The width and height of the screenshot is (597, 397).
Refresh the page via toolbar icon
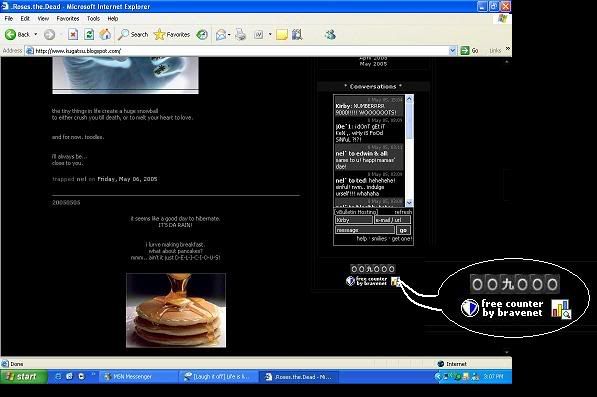click(89, 35)
